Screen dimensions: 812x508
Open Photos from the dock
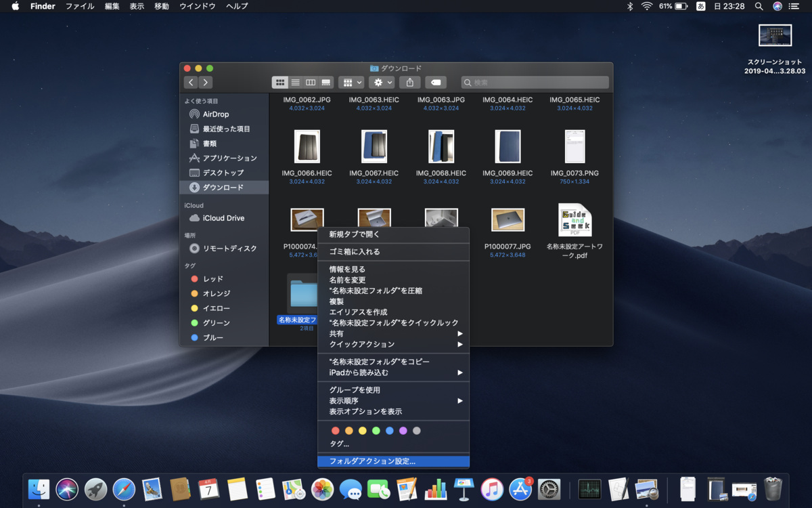click(x=322, y=489)
